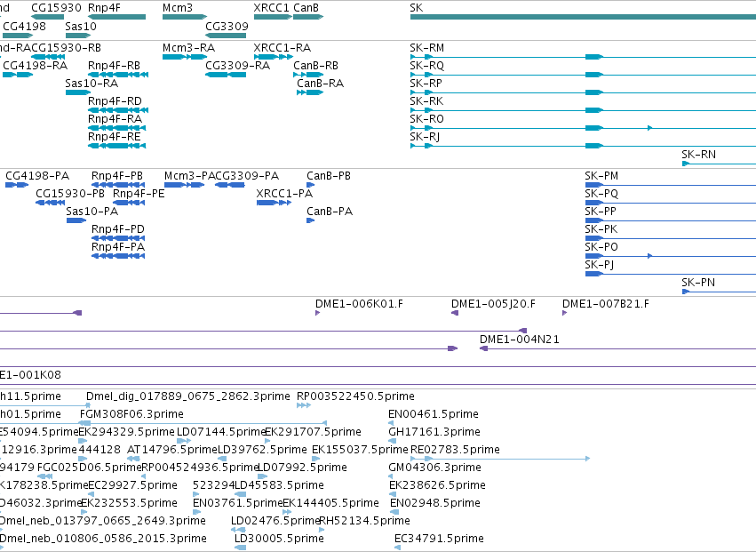Click the SK-PQ protein label
Screen dimensions: 756x552
coord(601,194)
